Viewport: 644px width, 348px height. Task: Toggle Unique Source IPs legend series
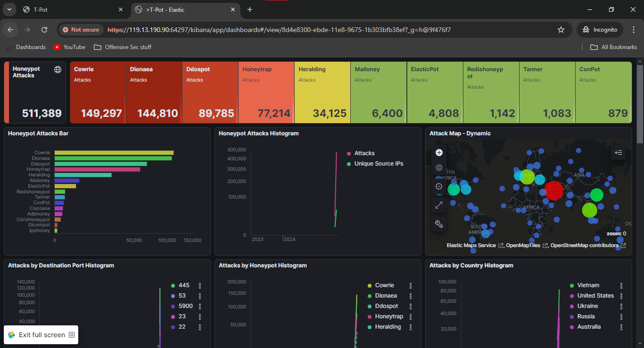(x=379, y=164)
